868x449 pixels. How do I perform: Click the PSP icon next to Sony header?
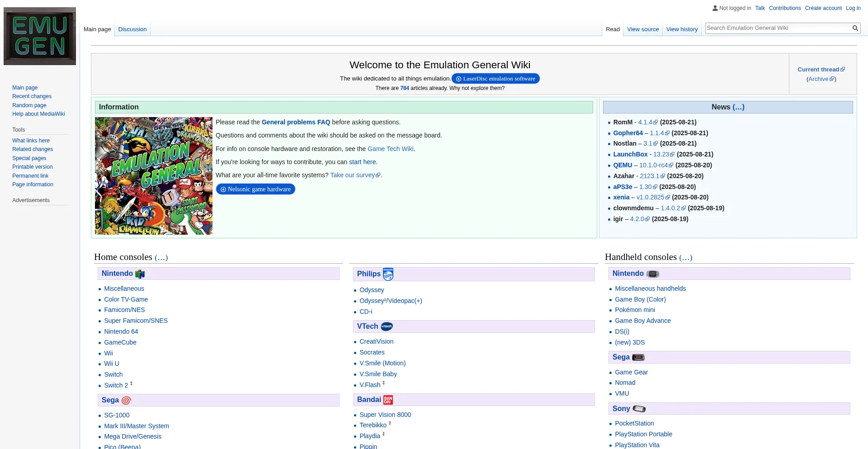tap(639, 409)
